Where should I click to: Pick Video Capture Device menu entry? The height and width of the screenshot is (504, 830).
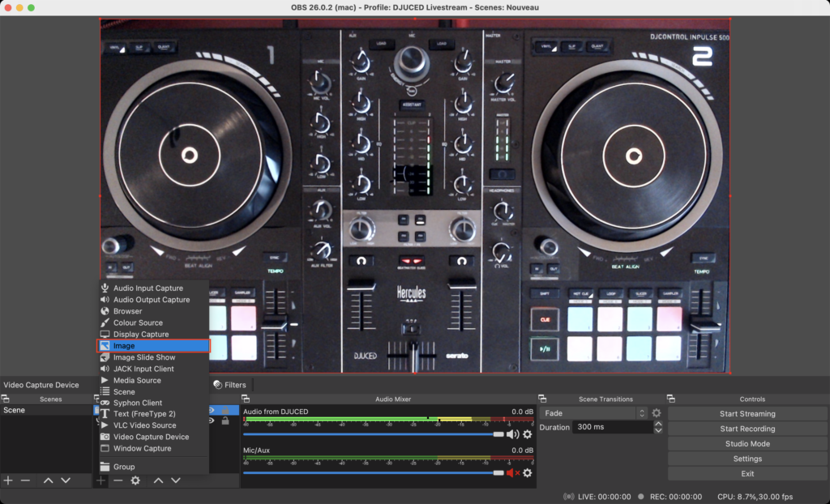151,437
